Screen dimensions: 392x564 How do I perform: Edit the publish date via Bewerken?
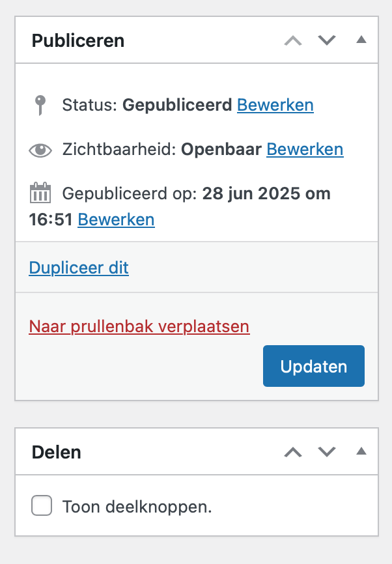coord(116,219)
